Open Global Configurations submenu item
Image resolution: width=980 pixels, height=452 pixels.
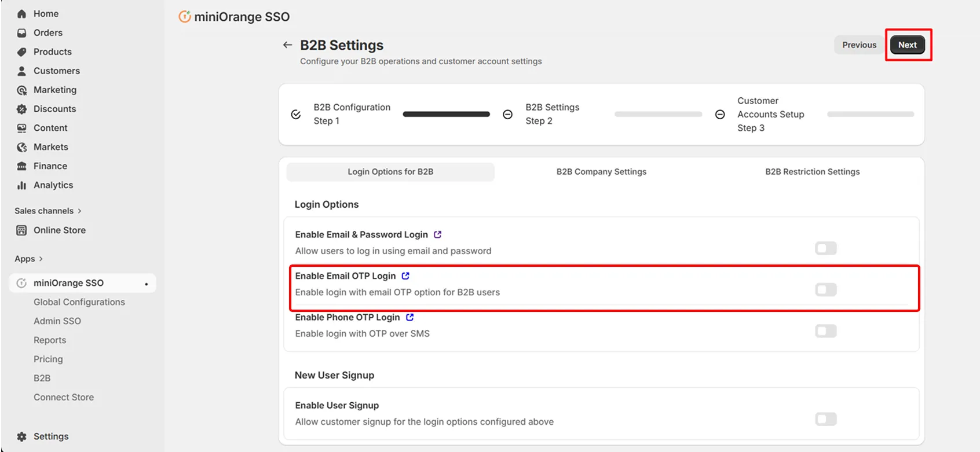(79, 302)
